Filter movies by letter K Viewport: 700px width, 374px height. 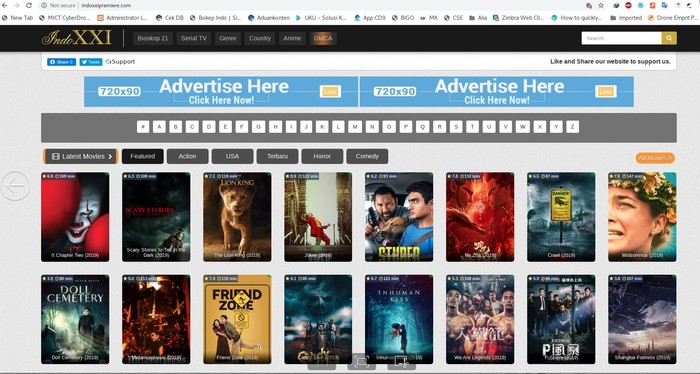[x=322, y=127]
